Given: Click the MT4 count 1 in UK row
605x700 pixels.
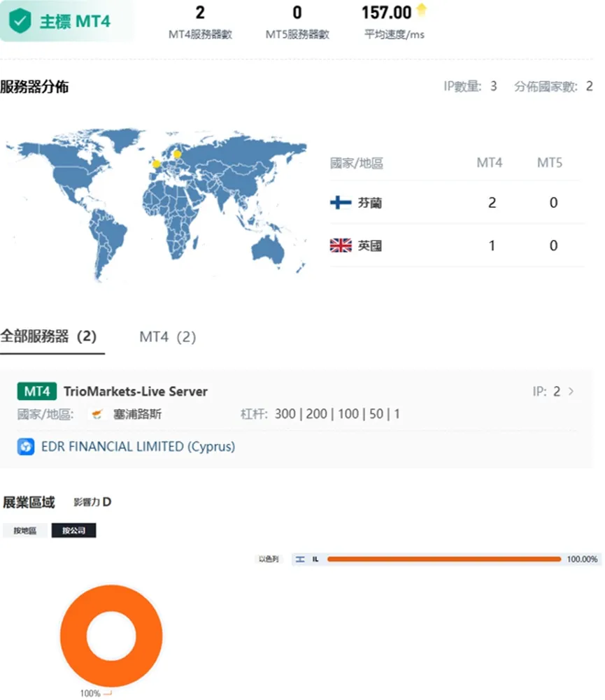Looking at the screenshot, I should tap(492, 245).
